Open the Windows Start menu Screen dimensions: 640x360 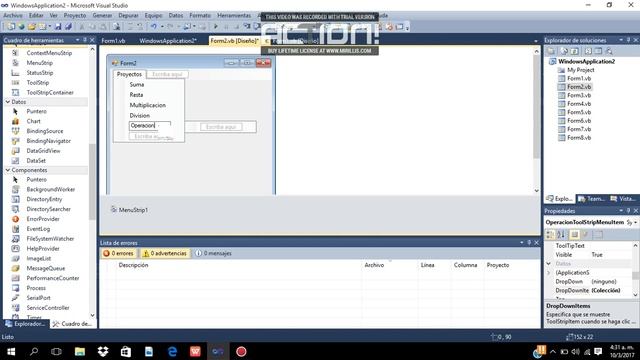tap(11, 351)
